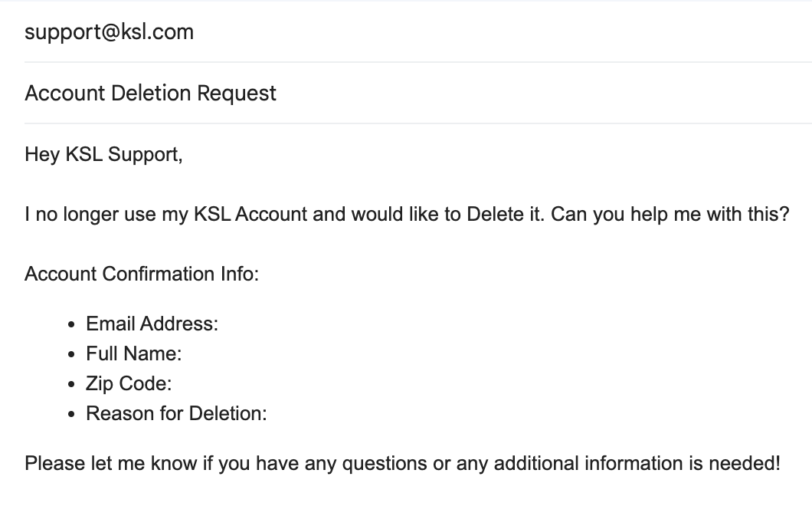Place cursor after "Zip Code:" list item
812x506 pixels.
pos(172,384)
